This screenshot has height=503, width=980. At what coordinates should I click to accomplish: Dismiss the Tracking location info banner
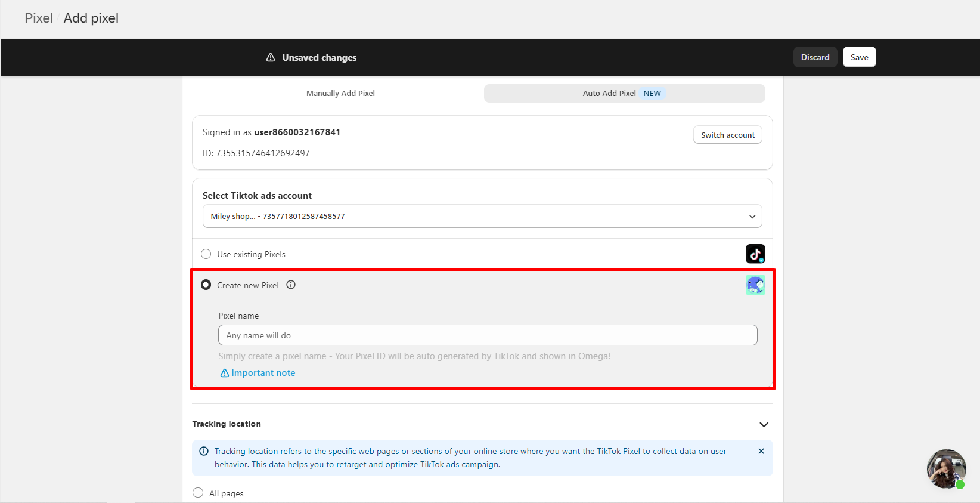pos(761,451)
